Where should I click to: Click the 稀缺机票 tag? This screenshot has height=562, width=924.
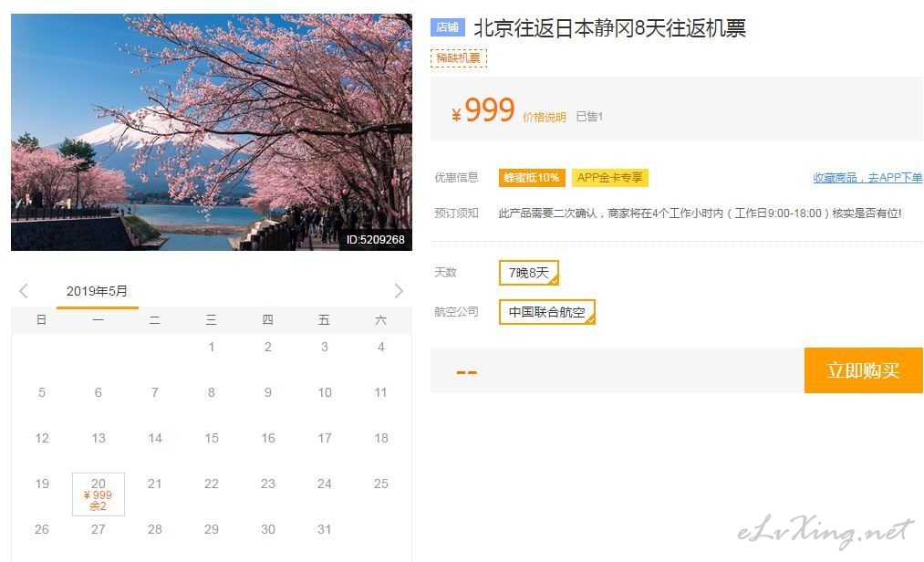tap(459, 57)
